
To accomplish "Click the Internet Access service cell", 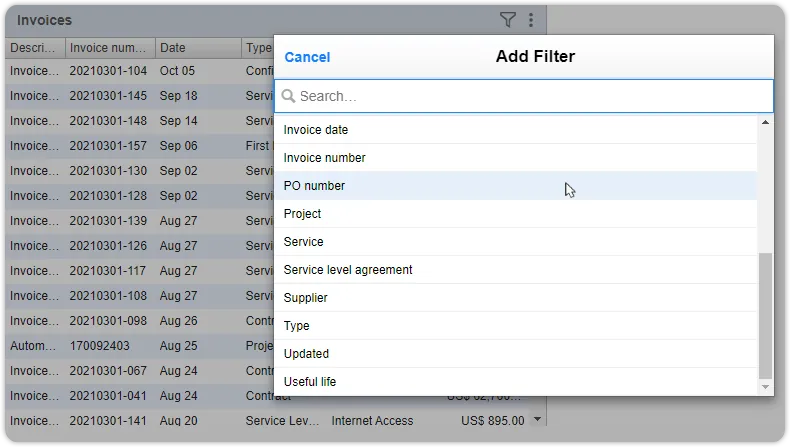I will click(x=372, y=421).
